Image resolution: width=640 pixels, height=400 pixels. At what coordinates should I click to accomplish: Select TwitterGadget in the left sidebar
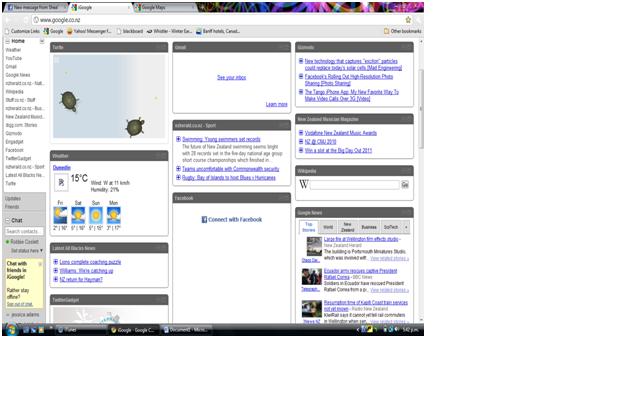click(18, 158)
